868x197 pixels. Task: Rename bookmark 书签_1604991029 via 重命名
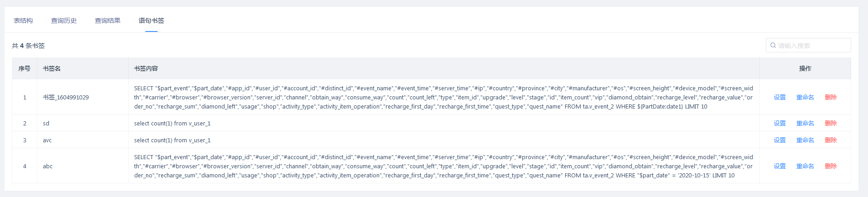click(x=805, y=97)
